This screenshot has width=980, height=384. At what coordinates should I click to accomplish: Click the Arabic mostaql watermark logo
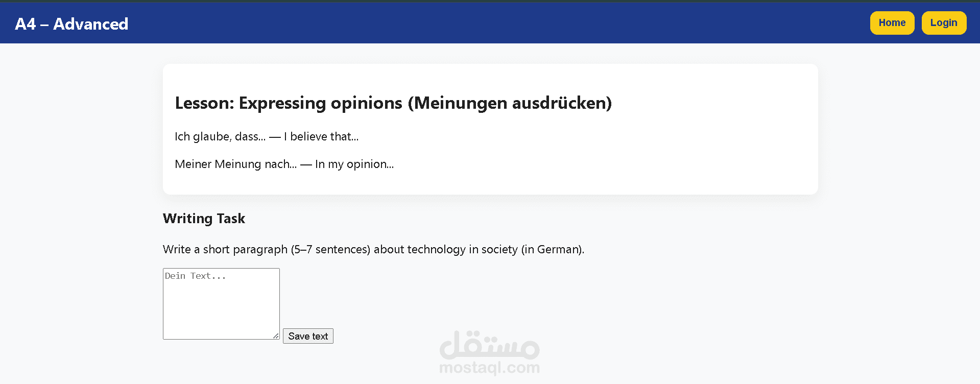coord(489,345)
